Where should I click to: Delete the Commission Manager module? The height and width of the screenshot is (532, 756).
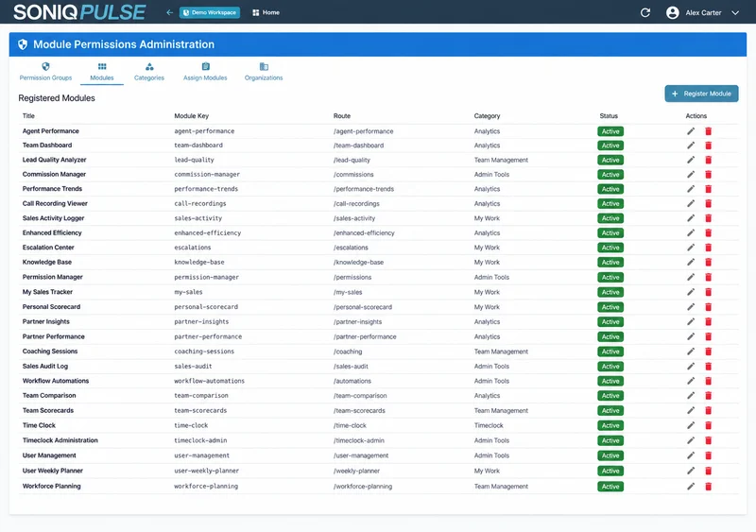click(708, 174)
